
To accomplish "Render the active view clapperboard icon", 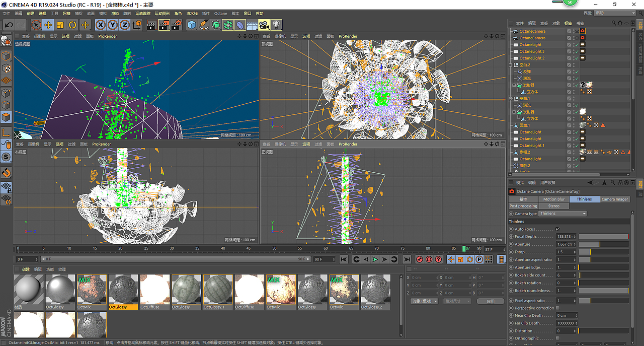I will [x=151, y=25].
